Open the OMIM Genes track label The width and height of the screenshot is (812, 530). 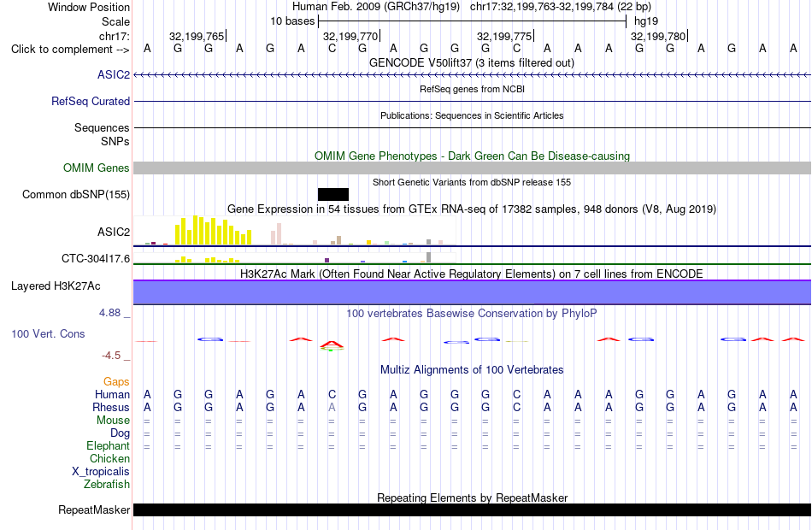tap(97, 168)
